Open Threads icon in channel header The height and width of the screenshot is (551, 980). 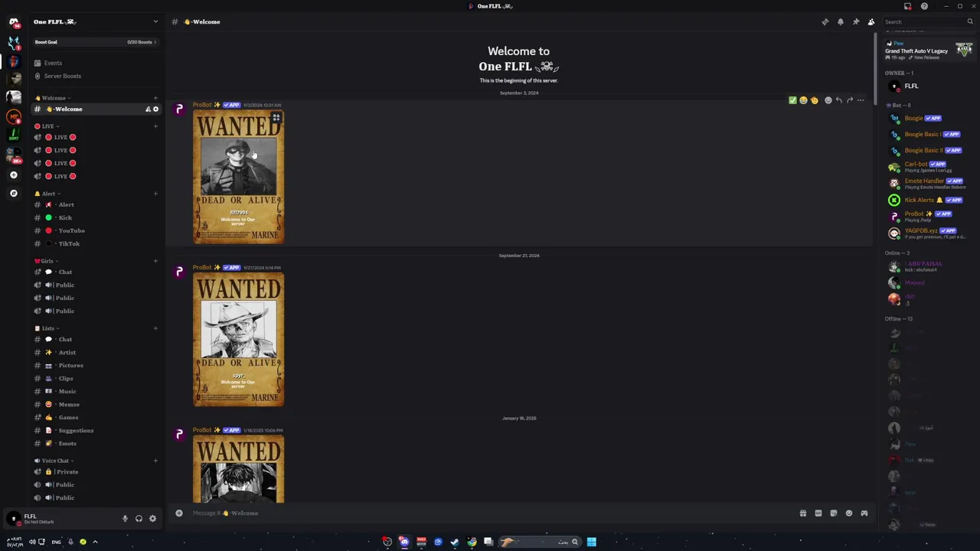[x=825, y=21]
